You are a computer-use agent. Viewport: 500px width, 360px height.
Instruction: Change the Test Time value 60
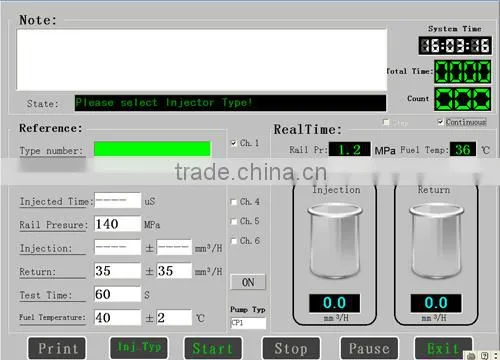pos(118,294)
